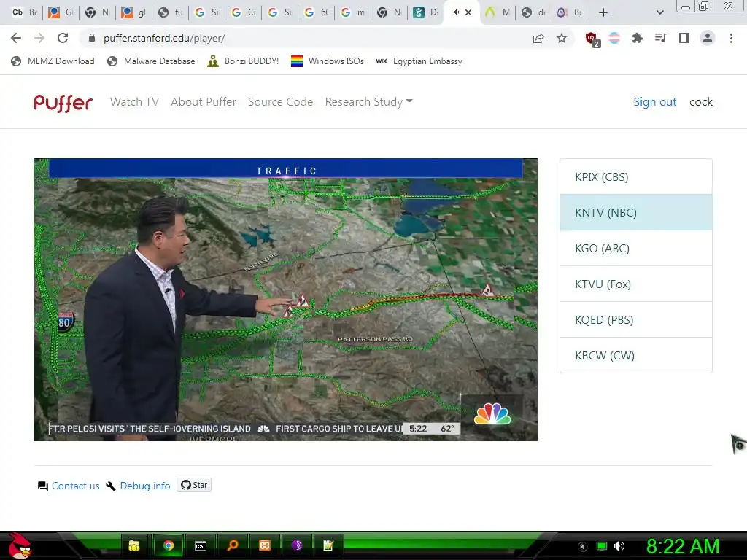The image size is (747, 560).
Task: Click the live TV video player
Action: pyautogui.click(x=286, y=300)
